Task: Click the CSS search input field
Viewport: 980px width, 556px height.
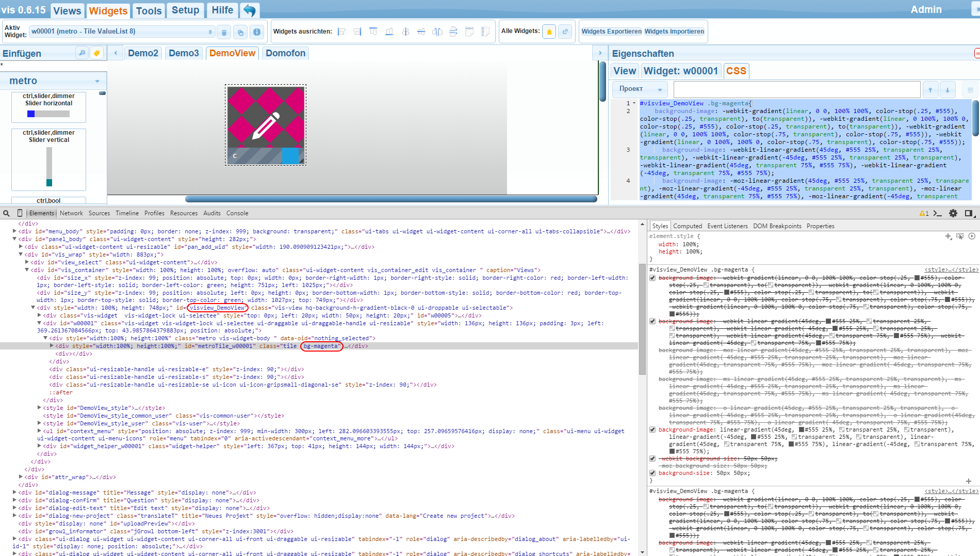Action: pyautogui.click(x=796, y=90)
